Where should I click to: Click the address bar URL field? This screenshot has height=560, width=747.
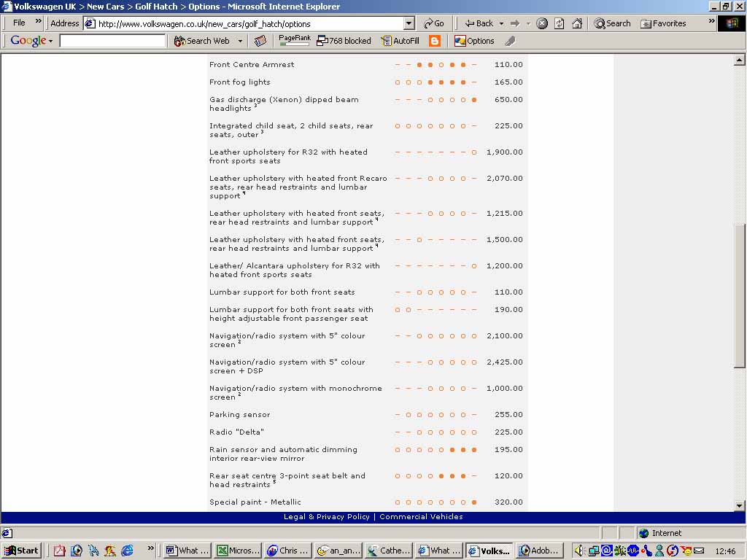[x=244, y=23]
